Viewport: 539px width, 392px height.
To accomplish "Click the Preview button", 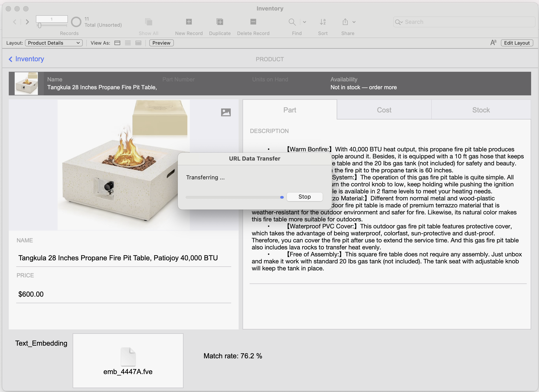I will pyautogui.click(x=161, y=43).
